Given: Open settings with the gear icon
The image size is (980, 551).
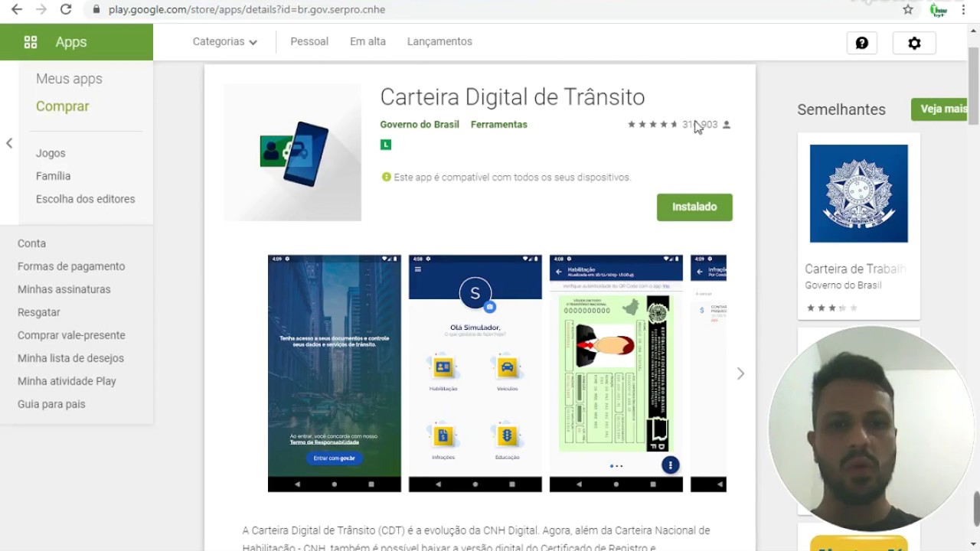Looking at the screenshot, I should pos(914,43).
